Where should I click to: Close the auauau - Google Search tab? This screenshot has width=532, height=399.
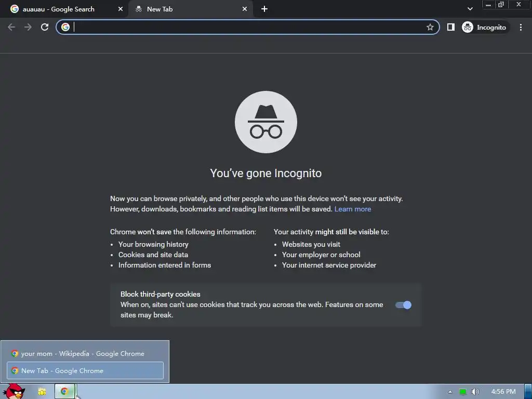pos(121,9)
